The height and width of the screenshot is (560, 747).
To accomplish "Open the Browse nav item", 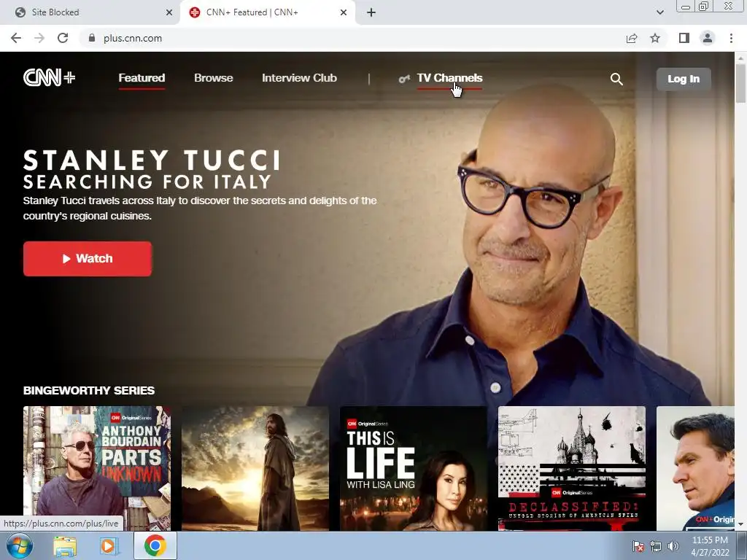I will (x=214, y=78).
